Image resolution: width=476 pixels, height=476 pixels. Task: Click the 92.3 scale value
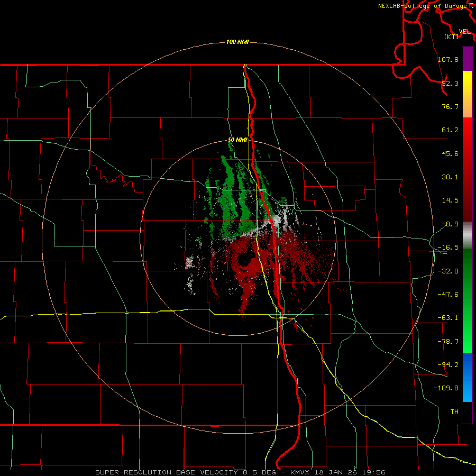click(x=450, y=83)
